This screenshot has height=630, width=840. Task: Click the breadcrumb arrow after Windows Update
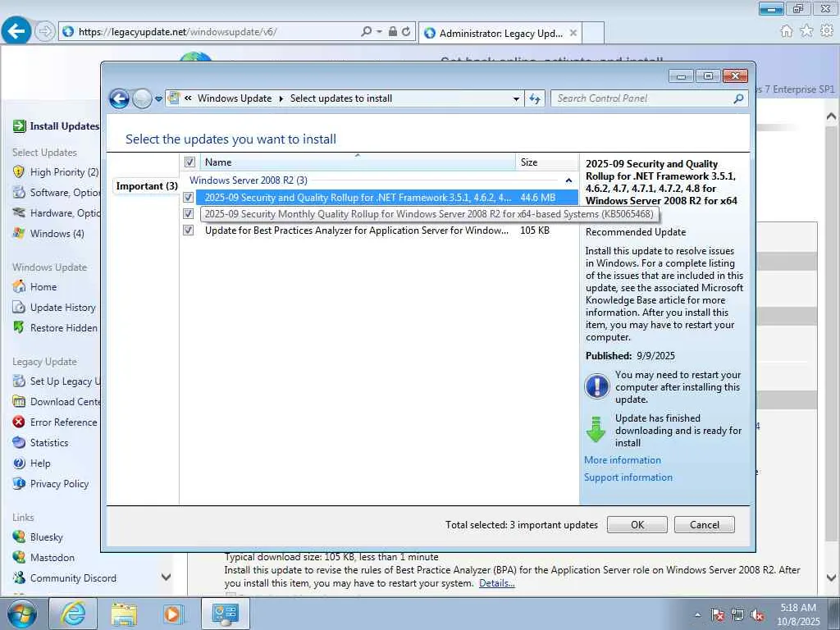(x=281, y=98)
